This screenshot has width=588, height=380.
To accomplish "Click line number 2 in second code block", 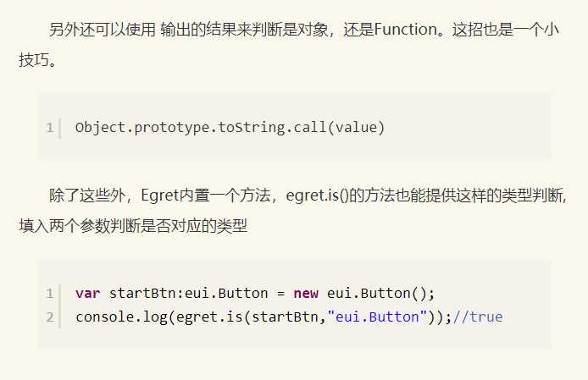I will pos(49,317).
